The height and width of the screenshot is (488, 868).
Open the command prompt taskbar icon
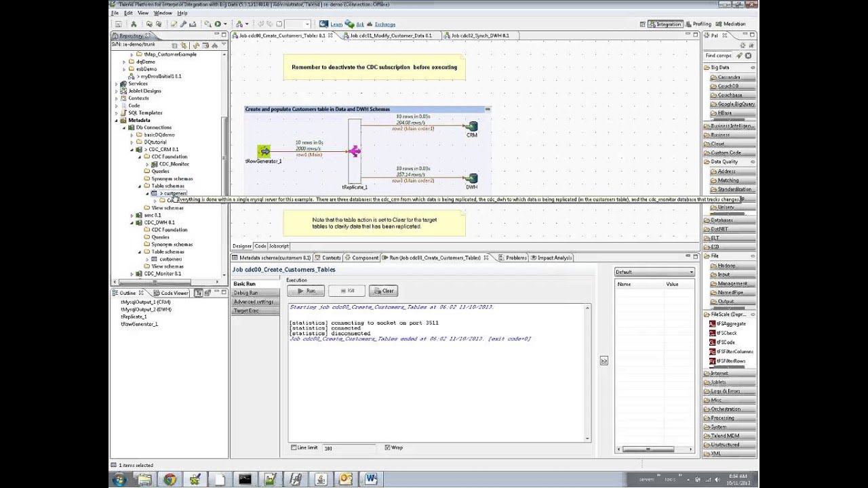point(245,479)
